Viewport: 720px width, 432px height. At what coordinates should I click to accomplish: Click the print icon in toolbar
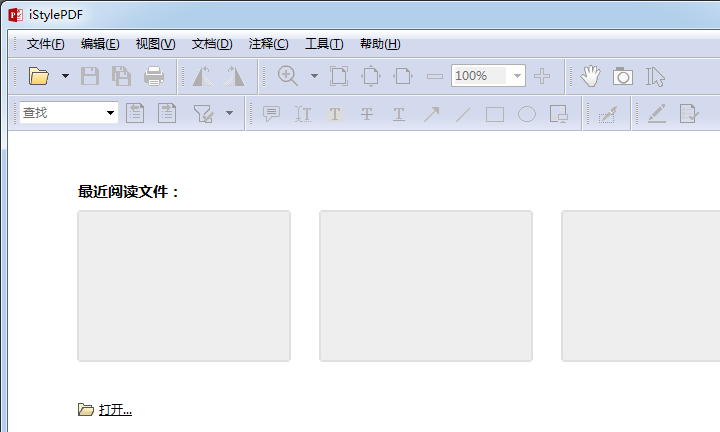pos(153,76)
